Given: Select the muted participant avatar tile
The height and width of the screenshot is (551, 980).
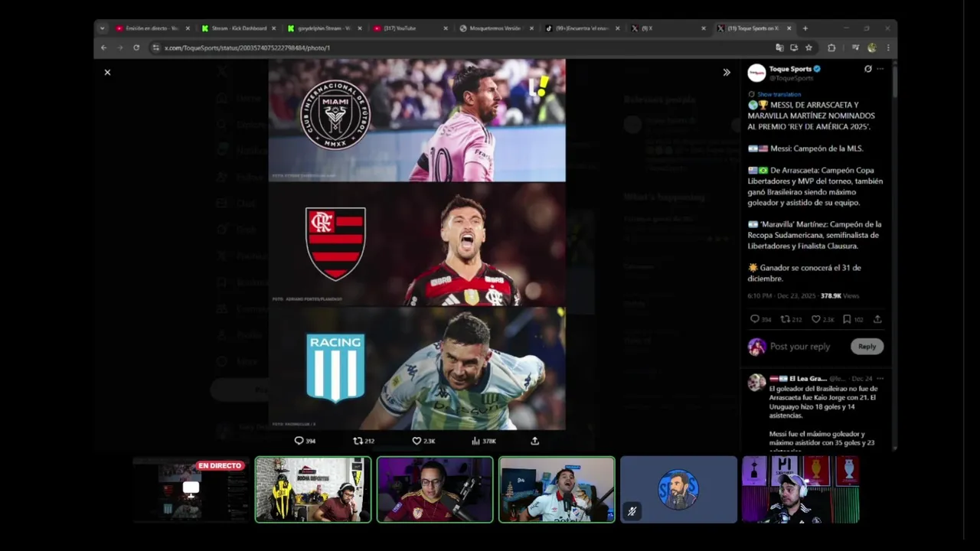Looking at the screenshot, I should click(678, 490).
